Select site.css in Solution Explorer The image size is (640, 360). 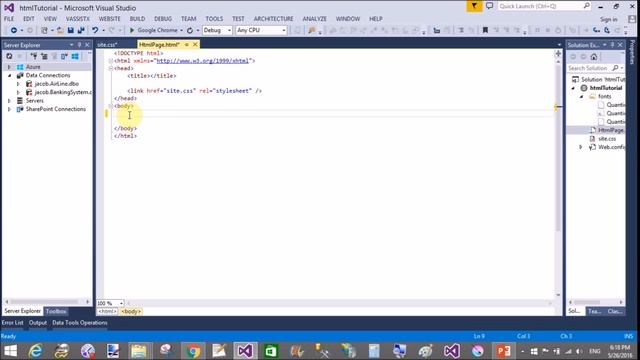tap(607, 139)
